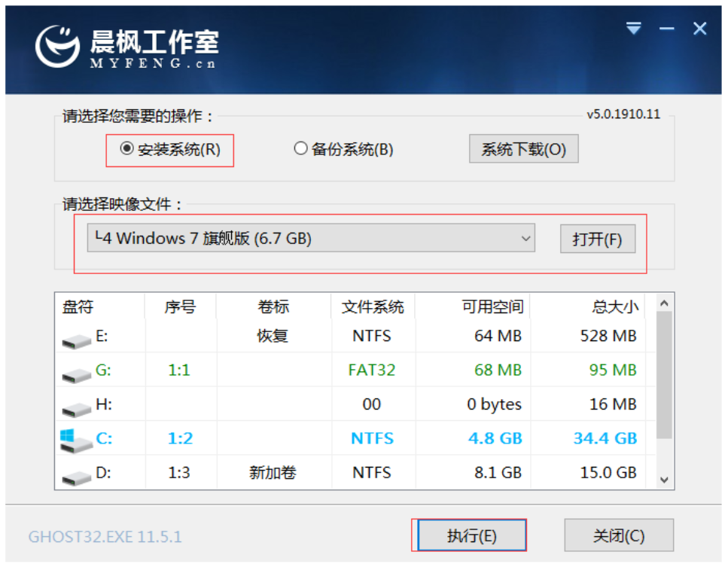Click the 68 MB free space cell
Screen dimensions: 728x567
498,370
